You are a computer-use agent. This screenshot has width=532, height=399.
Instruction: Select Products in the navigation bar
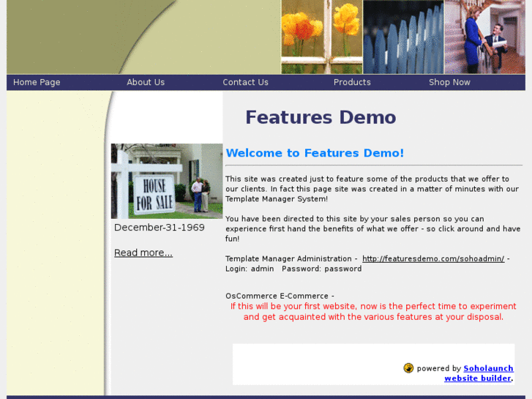pyautogui.click(x=352, y=82)
